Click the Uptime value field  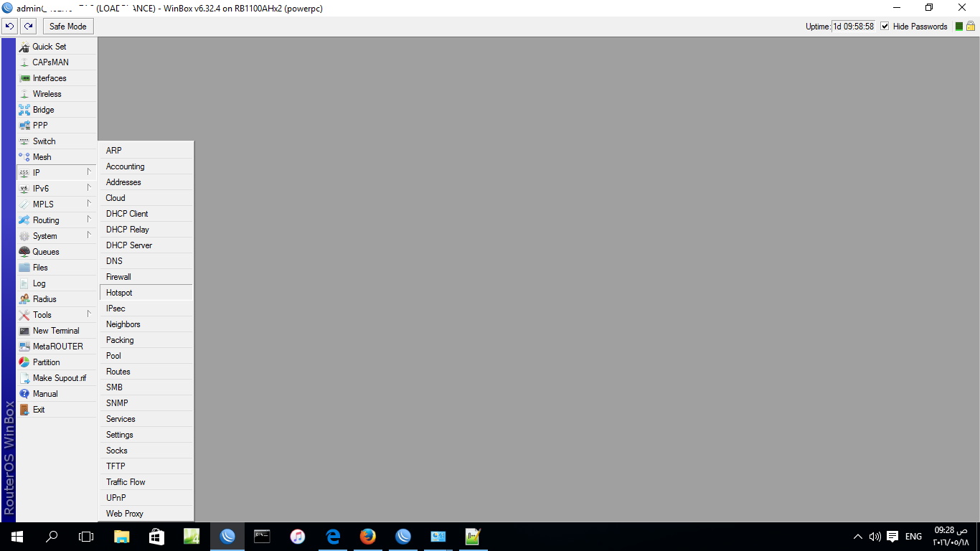click(x=854, y=27)
